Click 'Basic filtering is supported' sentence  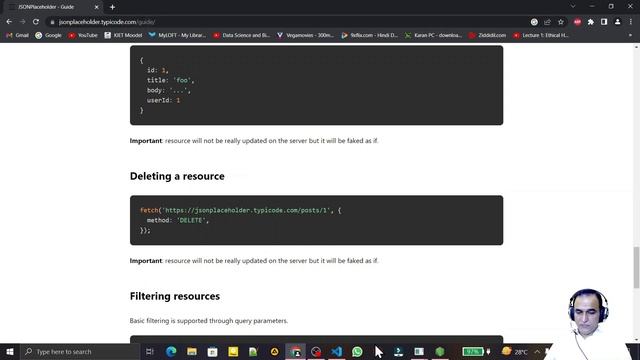click(x=209, y=321)
